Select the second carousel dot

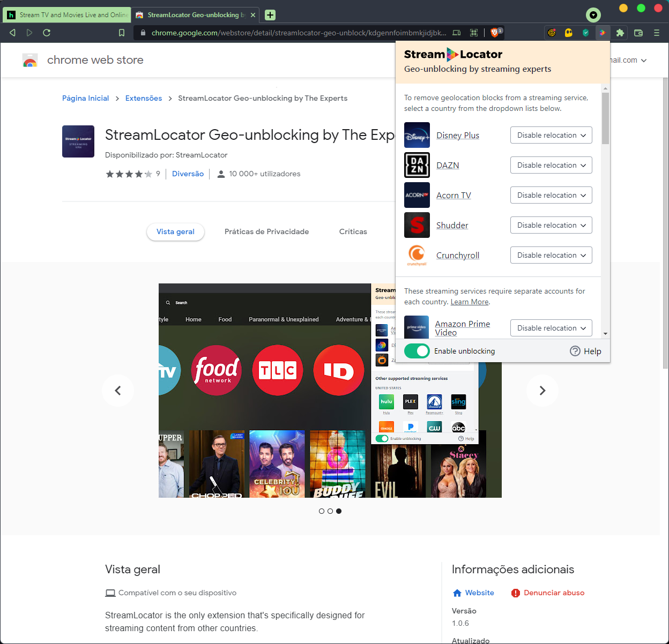pos(330,511)
